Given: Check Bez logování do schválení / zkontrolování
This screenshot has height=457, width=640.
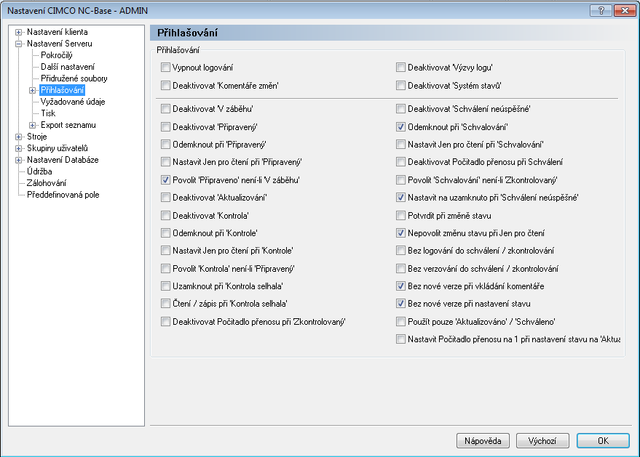Looking at the screenshot, I should pos(401,251).
